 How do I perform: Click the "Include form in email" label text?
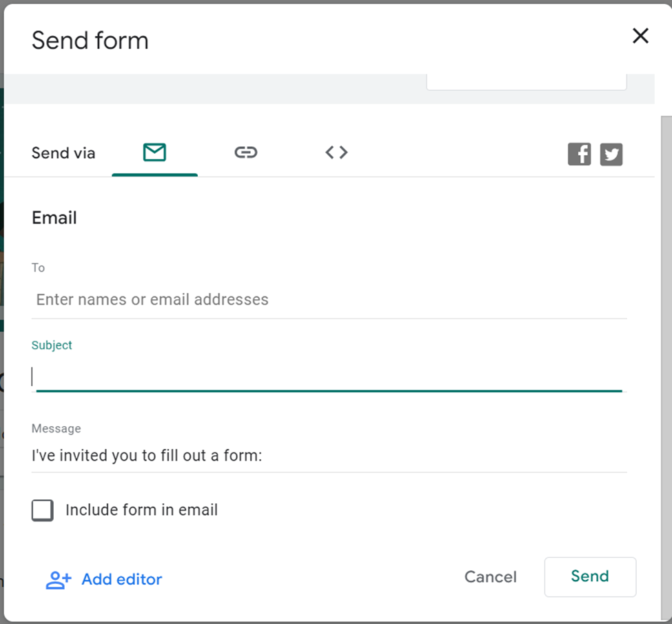(141, 510)
